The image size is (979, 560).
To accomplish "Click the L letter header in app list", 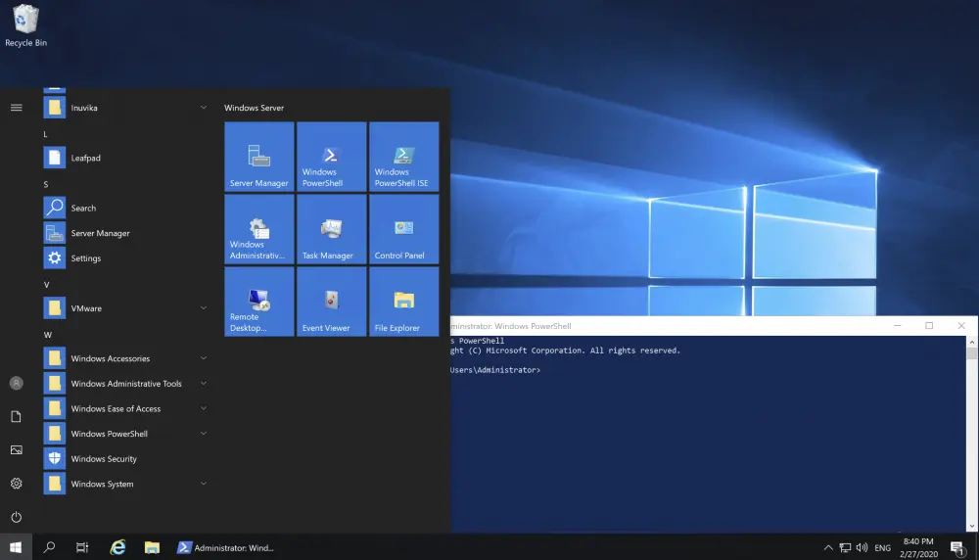I will [x=45, y=133].
